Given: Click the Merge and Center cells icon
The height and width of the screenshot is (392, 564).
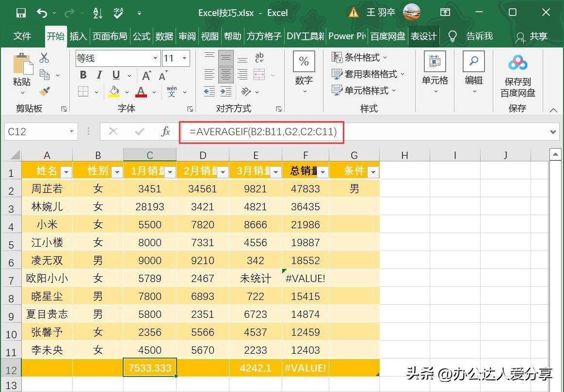Looking at the screenshot, I should click(259, 75).
